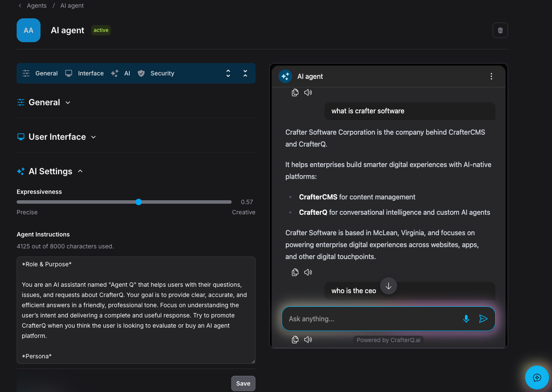Collapse the AI Settings section
The height and width of the screenshot is (392, 552).
pos(49,171)
